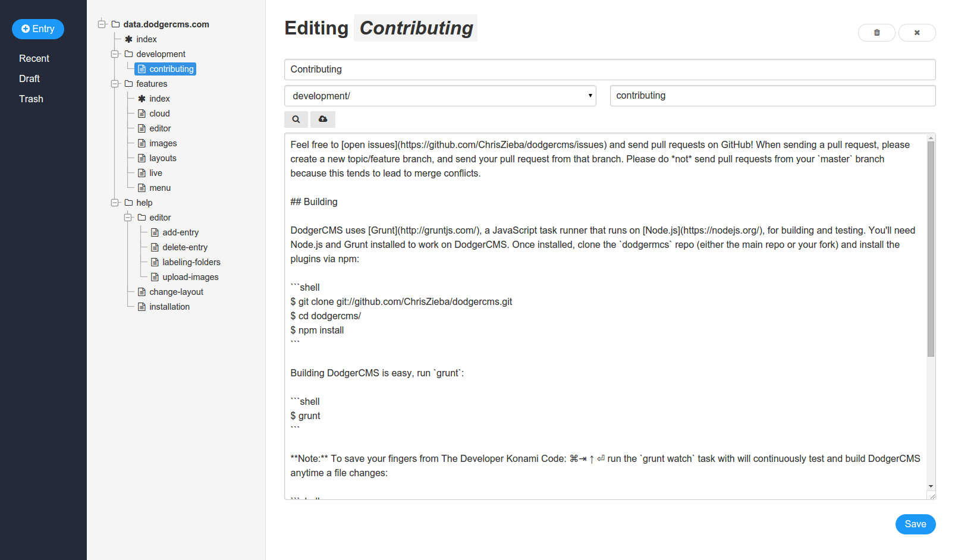Select the features index asterisk icon
The width and height of the screenshot is (955, 560).
click(x=142, y=99)
